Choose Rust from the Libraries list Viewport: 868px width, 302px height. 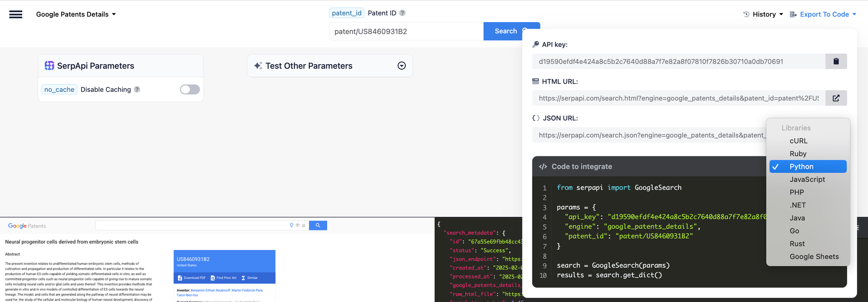click(808, 244)
